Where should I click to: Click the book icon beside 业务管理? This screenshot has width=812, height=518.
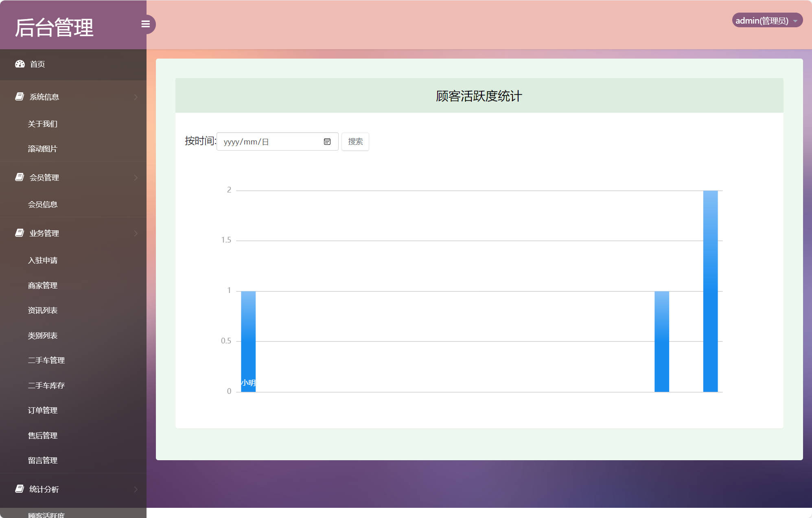pos(19,232)
